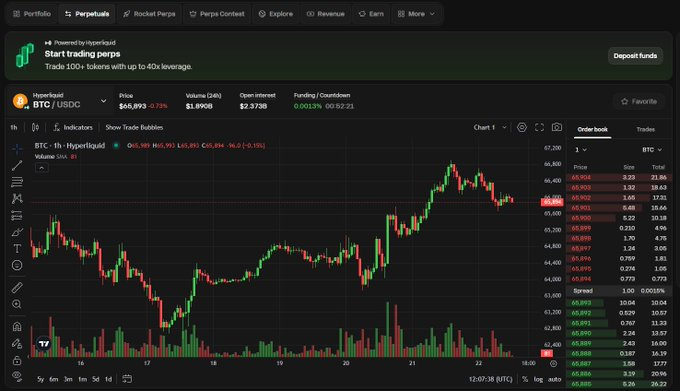Enter fullscreen chart mode
The width and height of the screenshot is (680, 391).
click(x=539, y=127)
